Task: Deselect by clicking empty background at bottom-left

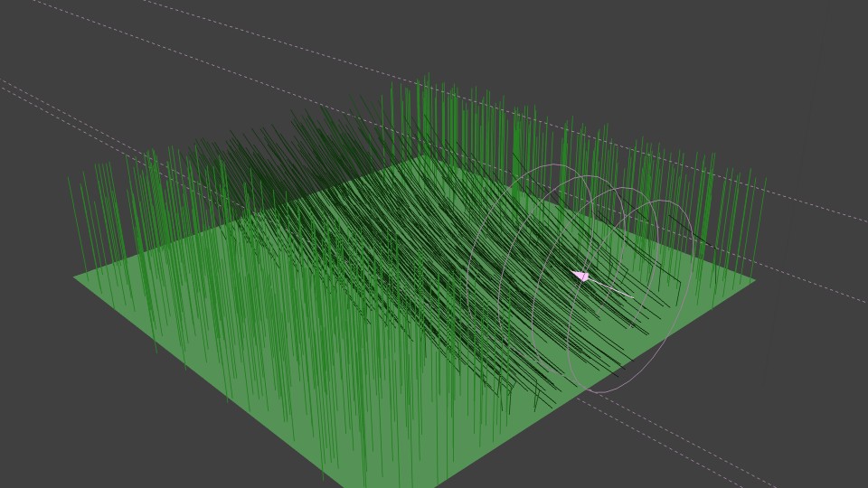Action: pyautogui.click(x=72, y=434)
